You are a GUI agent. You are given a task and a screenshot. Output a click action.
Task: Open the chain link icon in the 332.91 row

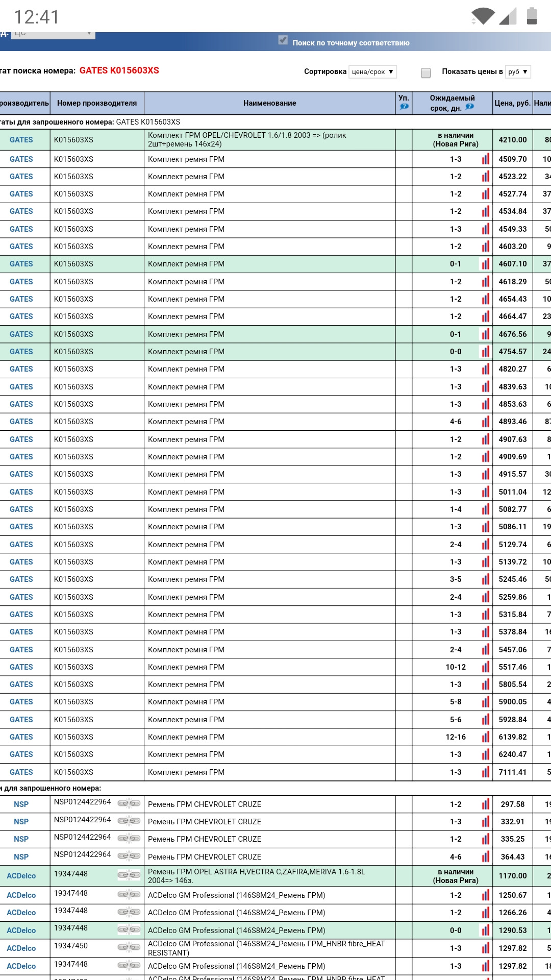[129, 821]
